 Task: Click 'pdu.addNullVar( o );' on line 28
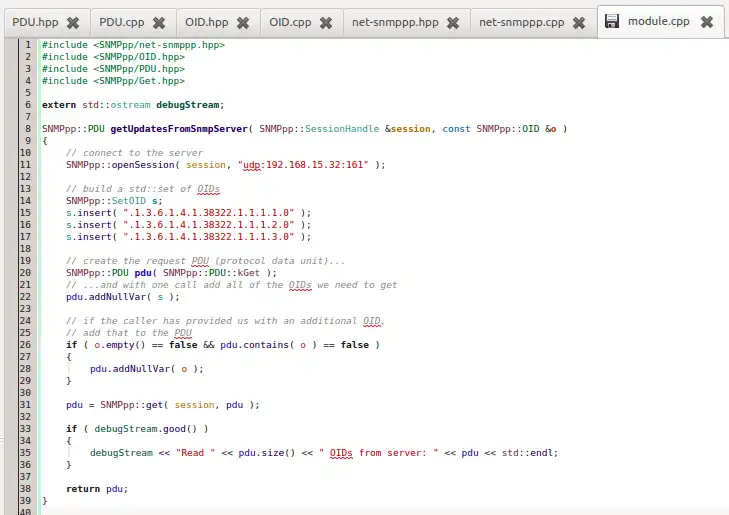[x=147, y=369]
